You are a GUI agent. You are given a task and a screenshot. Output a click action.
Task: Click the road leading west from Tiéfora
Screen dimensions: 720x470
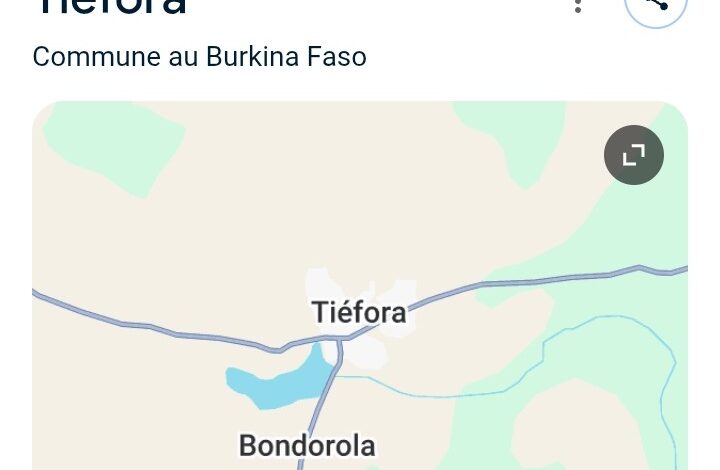tap(152, 326)
